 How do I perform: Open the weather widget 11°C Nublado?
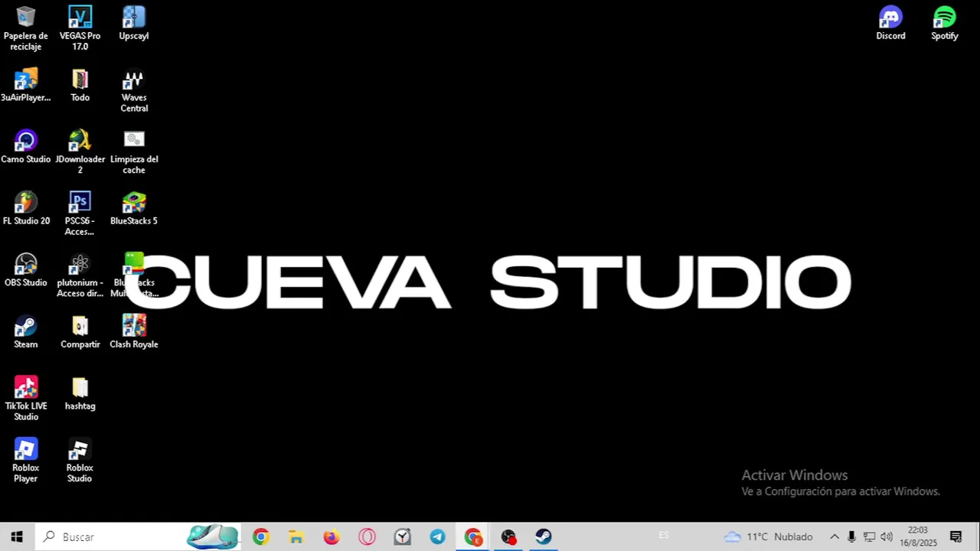click(x=769, y=536)
